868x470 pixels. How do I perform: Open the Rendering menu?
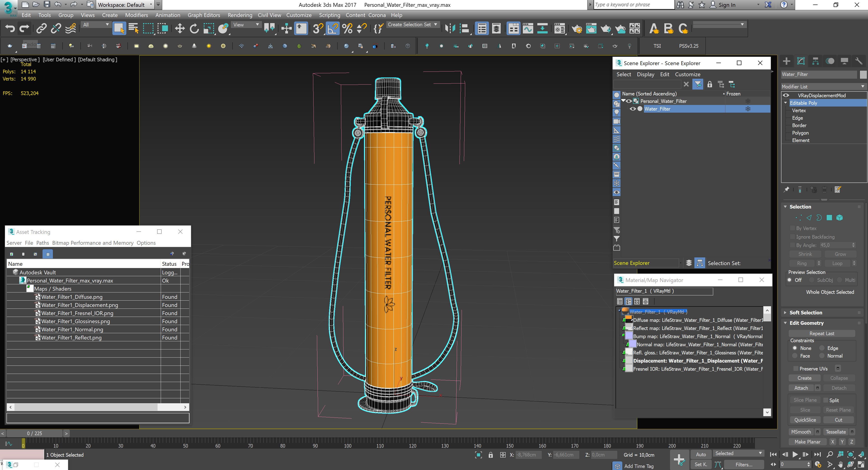pyautogui.click(x=240, y=15)
